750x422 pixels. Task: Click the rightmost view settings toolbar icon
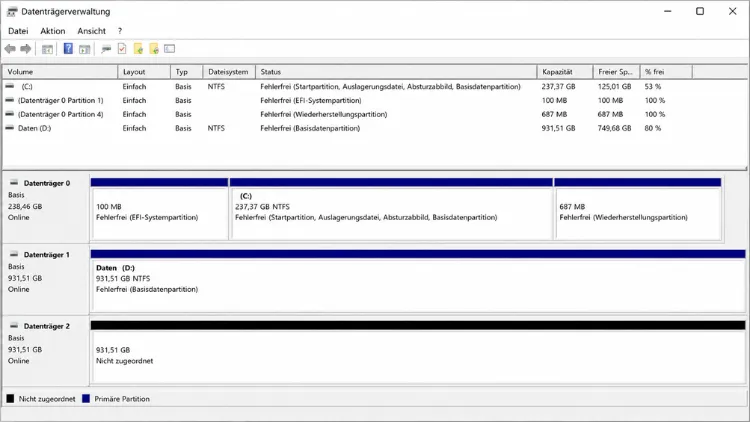pos(169,48)
